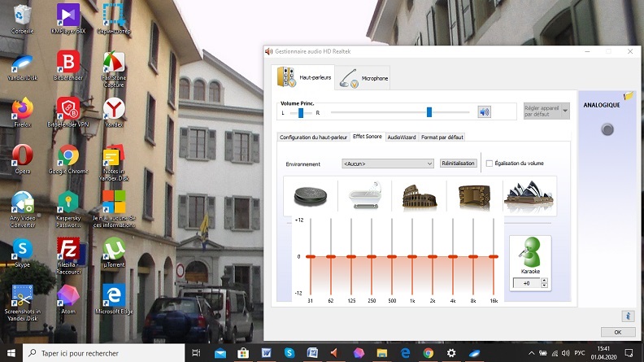Enable Égalisation du volume checkbox
Image resolution: width=644 pixels, height=362 pixels.
tap(490, 164)
